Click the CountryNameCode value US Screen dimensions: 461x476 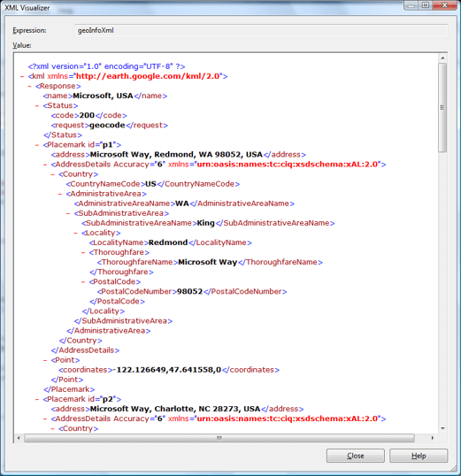(150, 184)
